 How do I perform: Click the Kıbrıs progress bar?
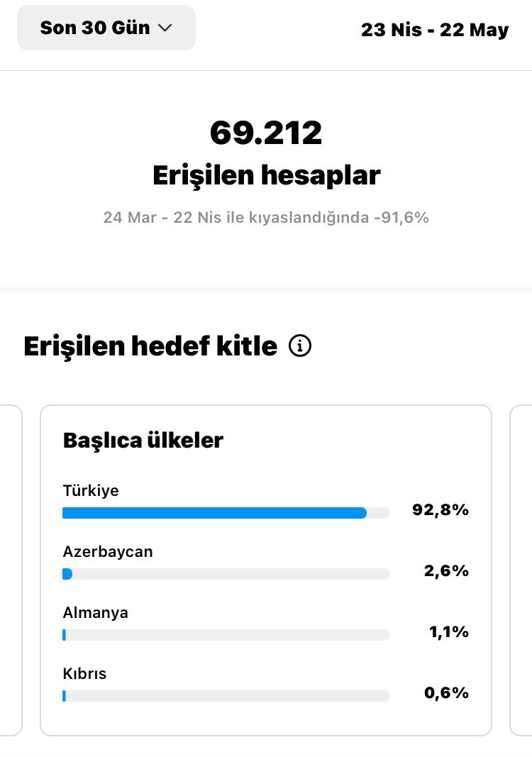coord(226,696)
